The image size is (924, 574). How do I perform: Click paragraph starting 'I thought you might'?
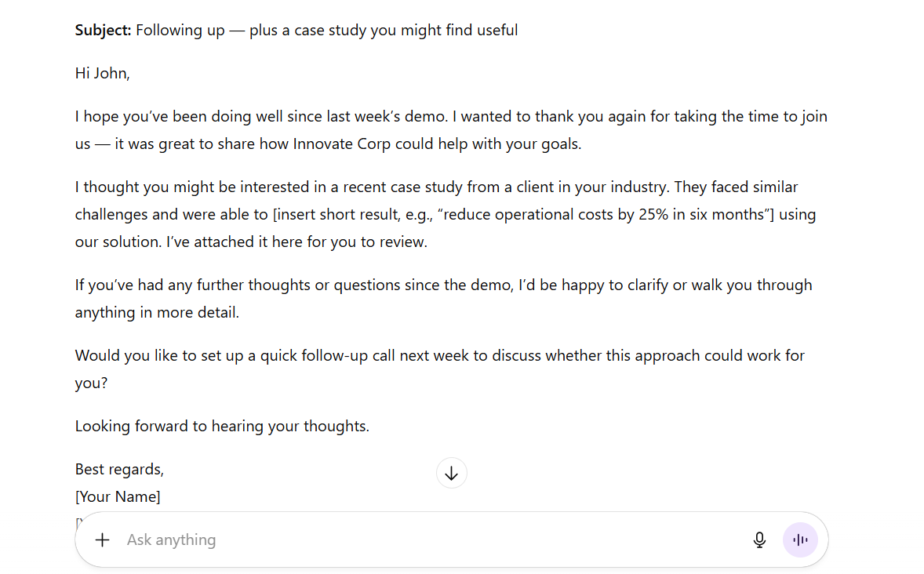pos(436,187)
